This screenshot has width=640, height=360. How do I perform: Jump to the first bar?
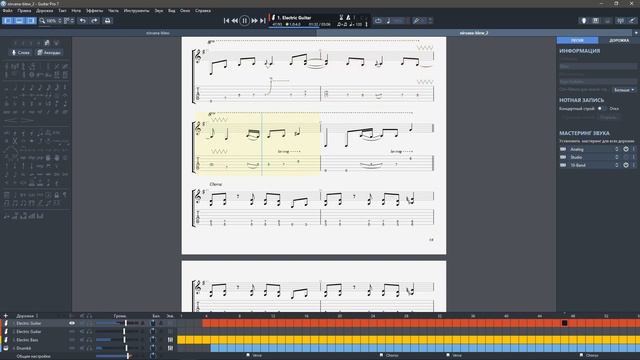click(x=227, y=20)
